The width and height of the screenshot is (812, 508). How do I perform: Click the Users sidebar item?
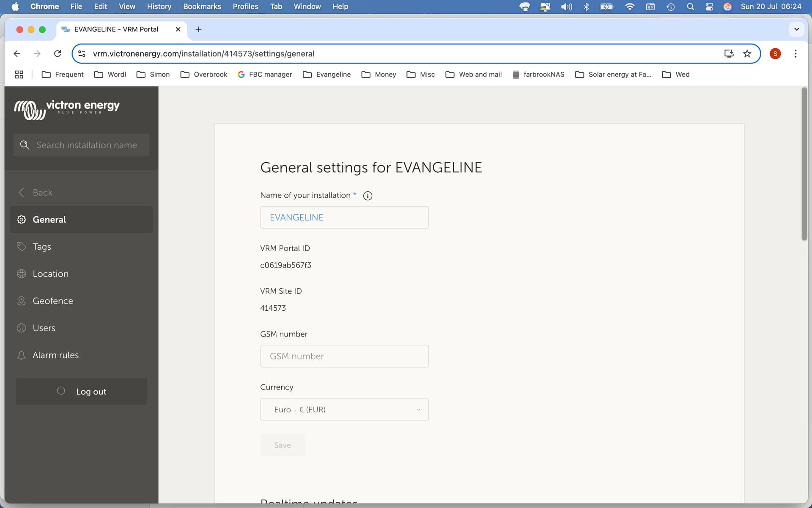(44, 328)
